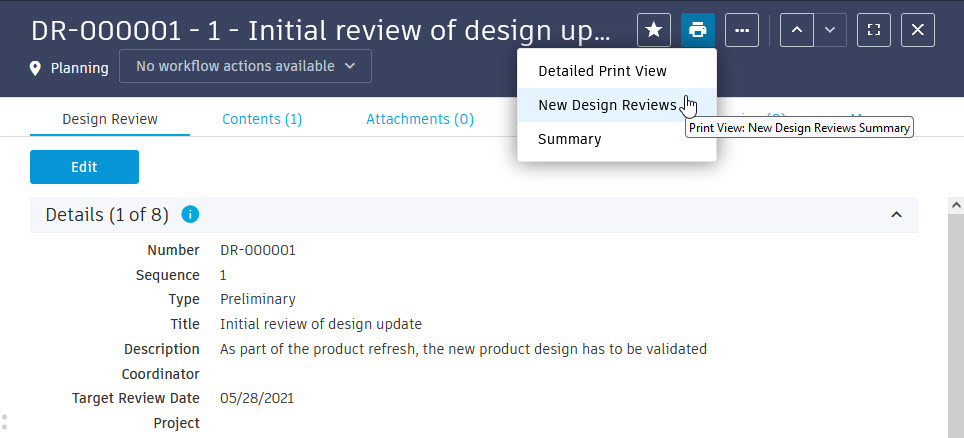The height and width of the screenshot is (438, 964).
Task: Open the printer icon menu
Action: [x=698, y=30]
